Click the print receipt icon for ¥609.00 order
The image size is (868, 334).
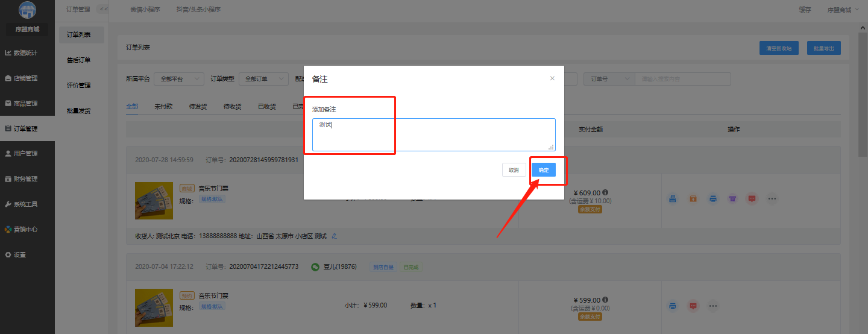(673, 198)
